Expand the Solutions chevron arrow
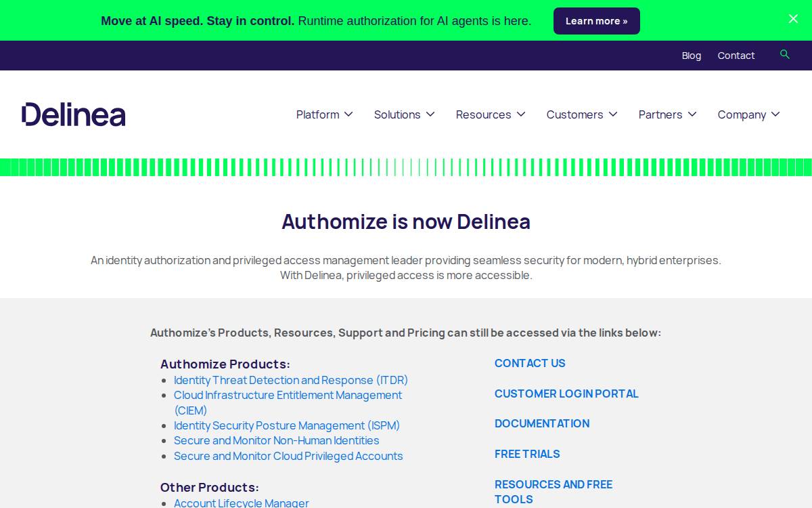Screen dimensions: 812x508 (430, 114)
